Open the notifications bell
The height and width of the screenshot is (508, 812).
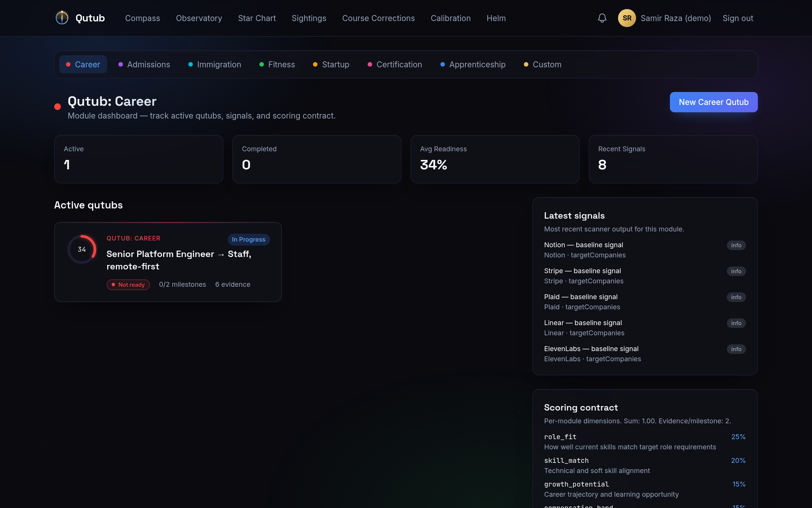[x=602, y=18]
